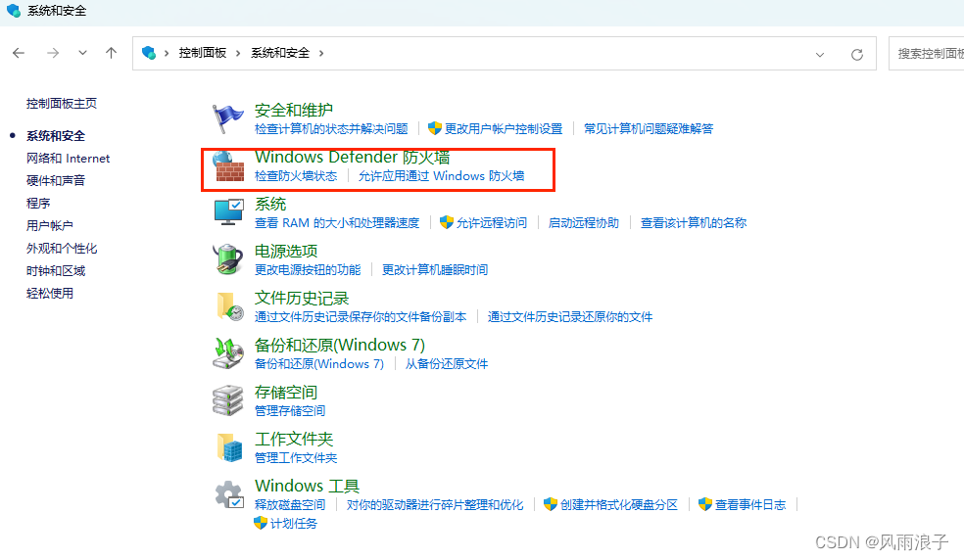Open 通过文件历史记录保存你的文件备份副本 link

click(361, 316)
